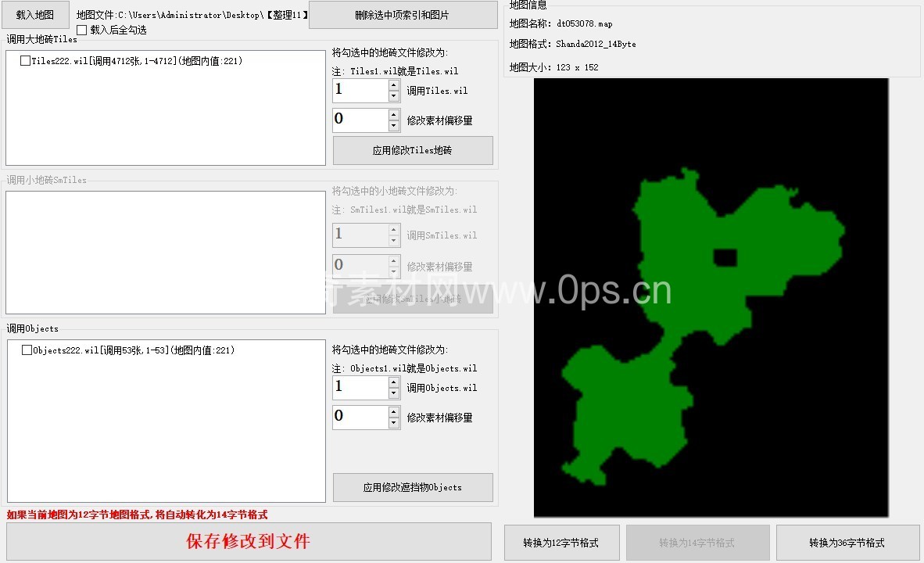This screenshot has width=924, height=563.
Task: Increase the 调用Objects.wil number with up arrow
Action: [x=394, y=382]
